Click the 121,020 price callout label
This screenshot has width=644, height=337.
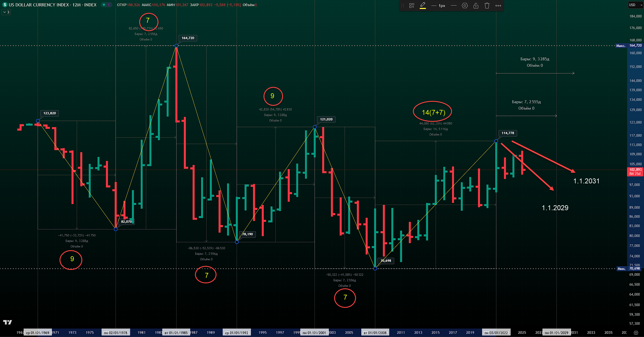pyautogui.click(x=326, y=119)
